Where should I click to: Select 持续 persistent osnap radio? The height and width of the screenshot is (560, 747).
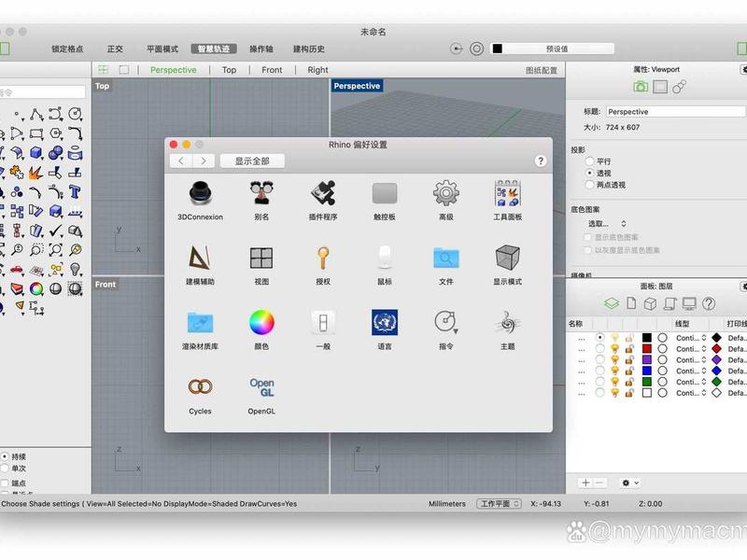[5, 456]
